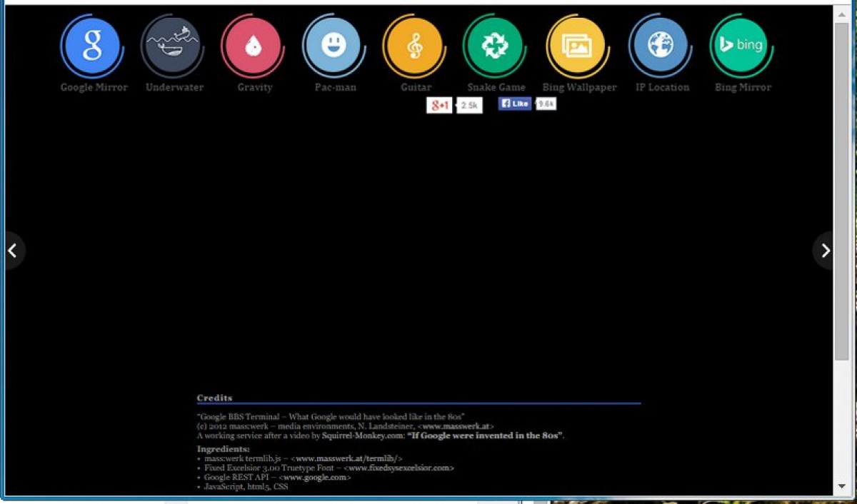This screenshot has width=857, height=504.
Task: Open the www.google.com link in ingredients
Action: pyautogui.click(x=315, y=477)
